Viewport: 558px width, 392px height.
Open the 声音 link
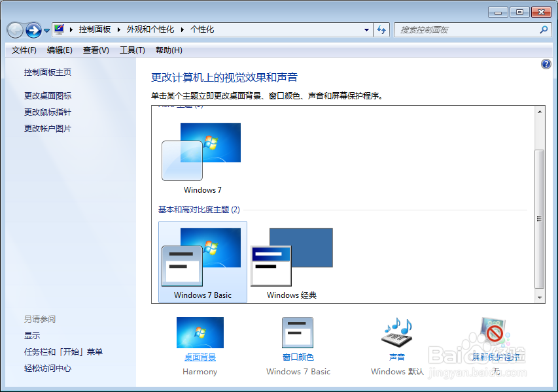coord(397,357)
